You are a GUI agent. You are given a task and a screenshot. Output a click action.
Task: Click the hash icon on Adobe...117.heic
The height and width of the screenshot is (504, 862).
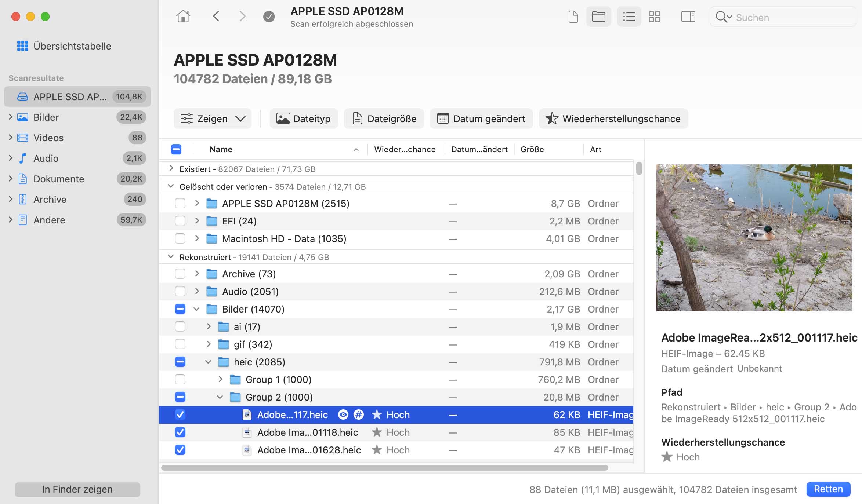pos(359,414)
